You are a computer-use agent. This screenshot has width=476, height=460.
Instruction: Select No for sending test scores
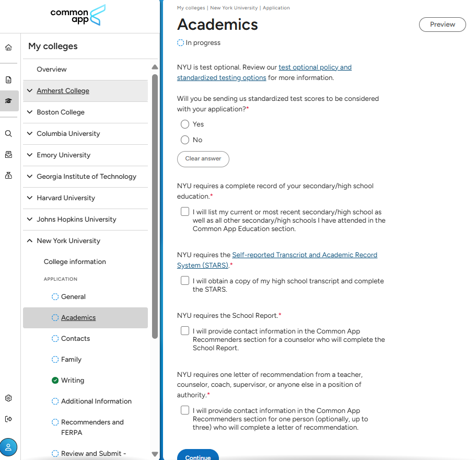pos(185,140)
